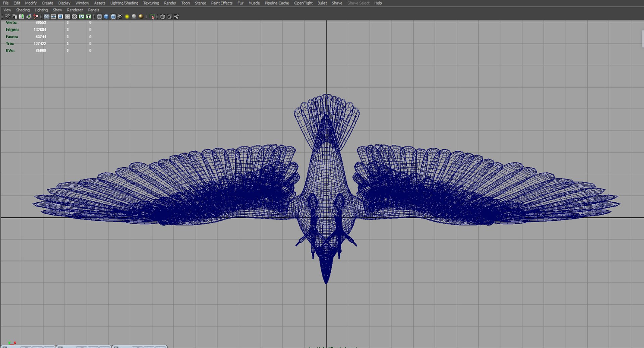Open the Help menu
This screenshot has width=644, height=348.
[x=378, y=3]
